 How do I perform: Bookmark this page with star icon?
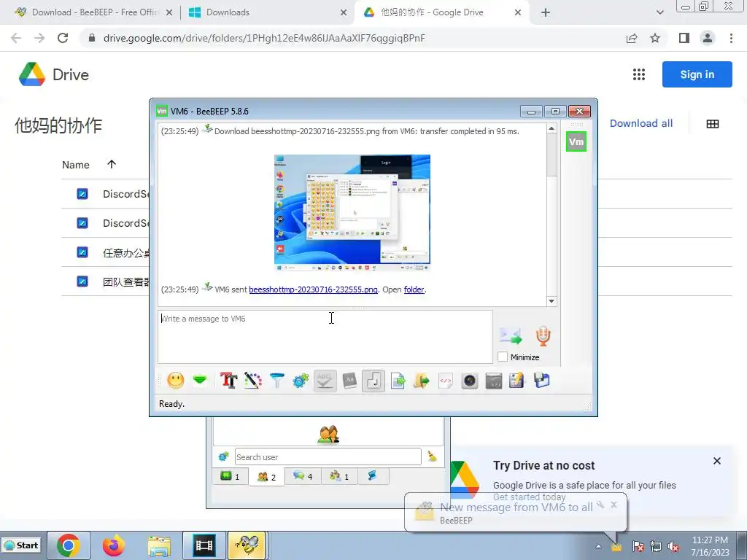655,38
